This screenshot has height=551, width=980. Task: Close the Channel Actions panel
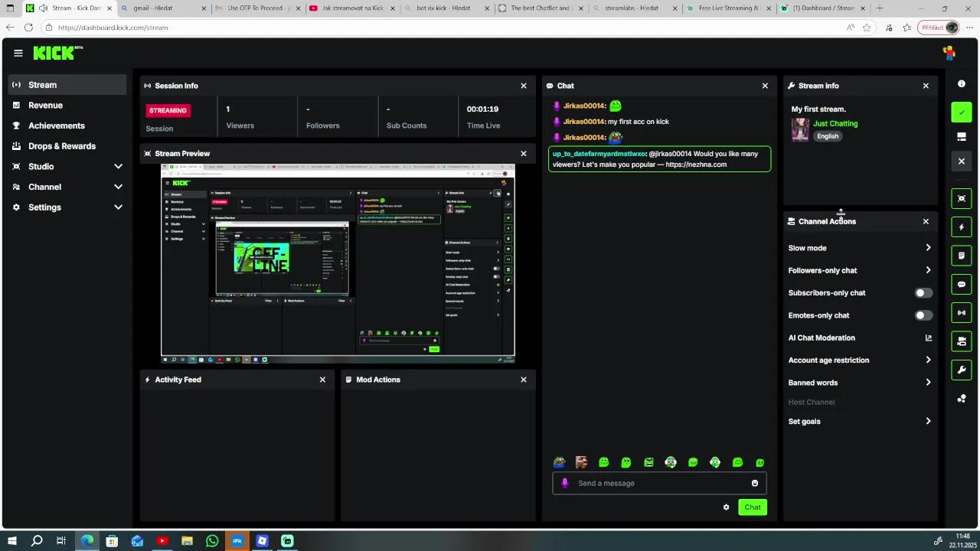926,221
